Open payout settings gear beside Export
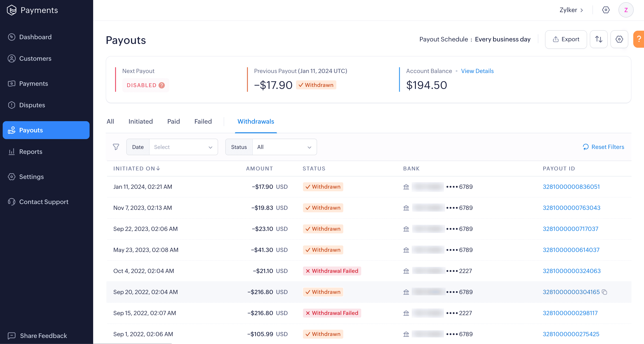The height and width of the screenshot is (344, 644). pos(619,39)
